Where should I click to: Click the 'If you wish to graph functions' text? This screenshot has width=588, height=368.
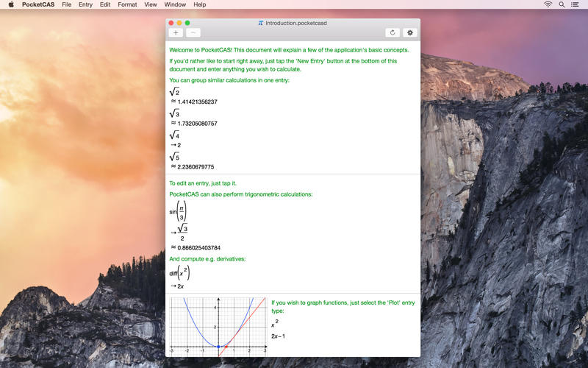343,306
